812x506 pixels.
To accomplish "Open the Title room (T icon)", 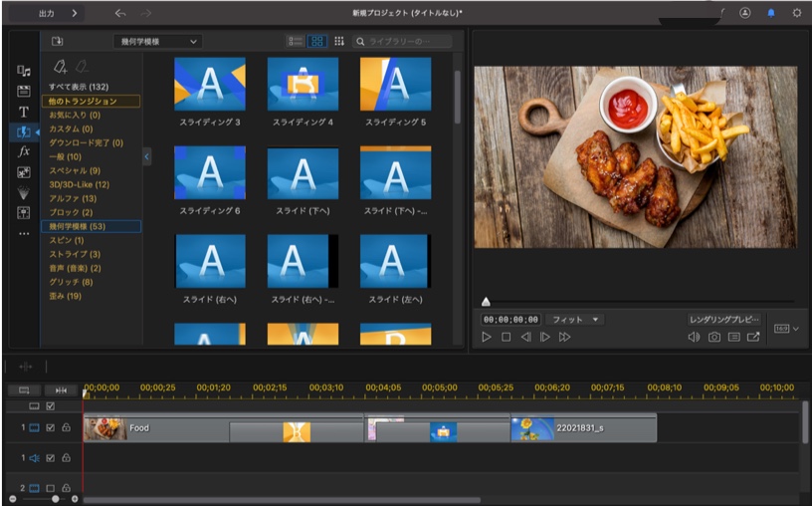I will click(x=24, y=112).
